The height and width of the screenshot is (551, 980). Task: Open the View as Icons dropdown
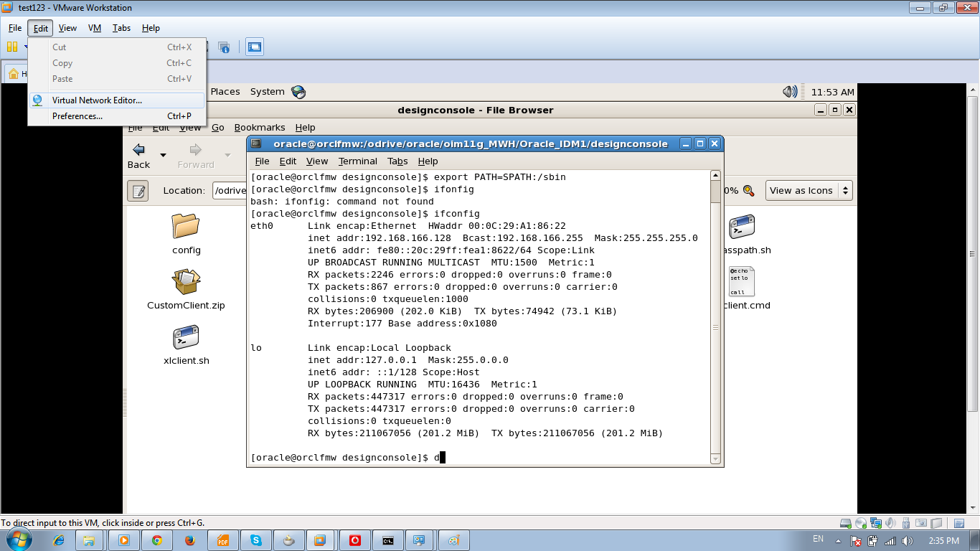[x=809, y=190]
